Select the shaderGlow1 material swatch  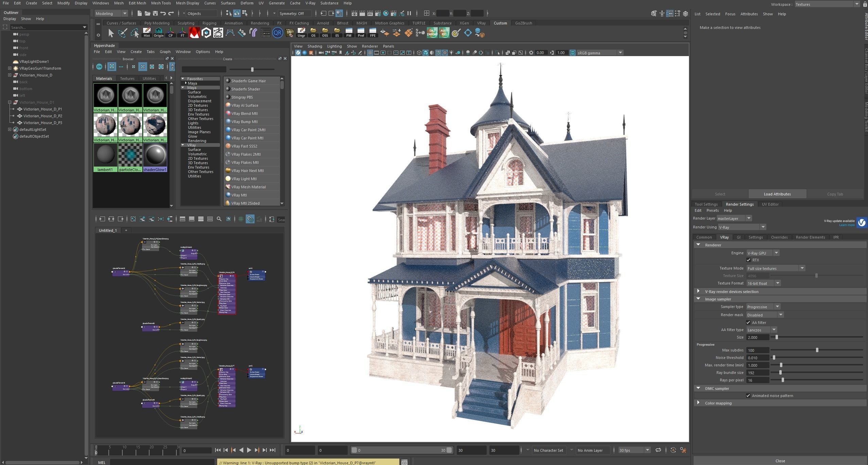pyautogui.click(x=155, y=157)
